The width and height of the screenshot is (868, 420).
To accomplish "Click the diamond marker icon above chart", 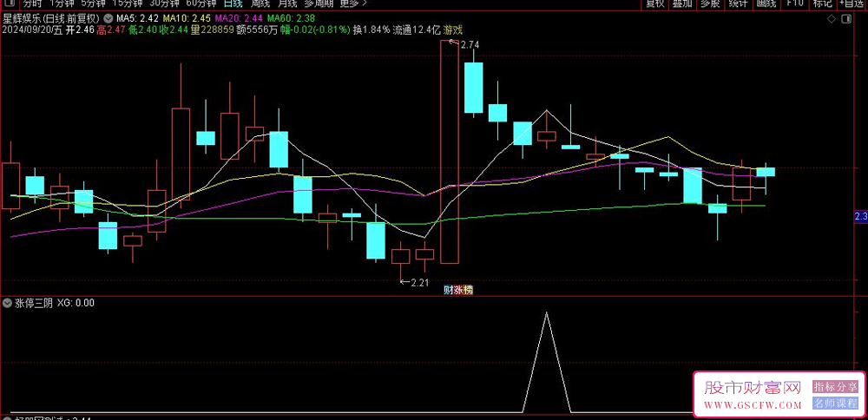I will tap(831, 20).
